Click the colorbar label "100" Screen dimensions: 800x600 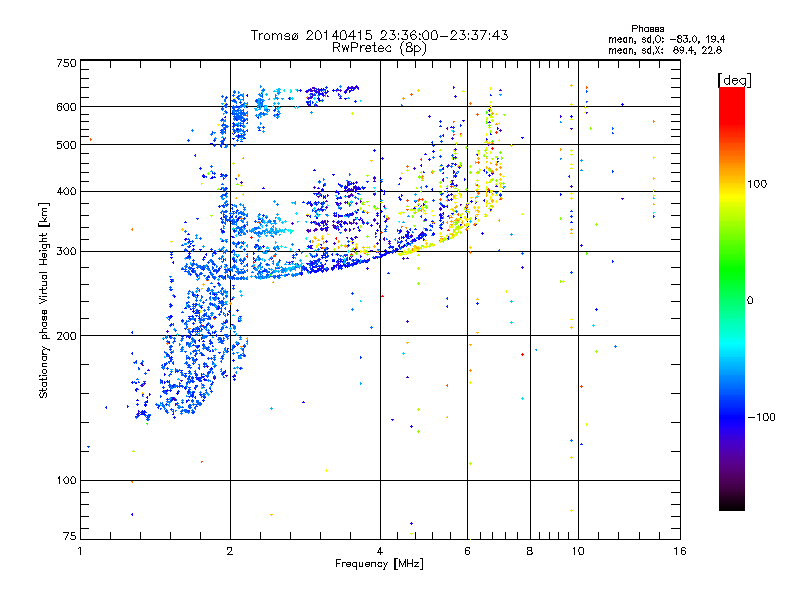pyautogui.click(x=757, y=184)
